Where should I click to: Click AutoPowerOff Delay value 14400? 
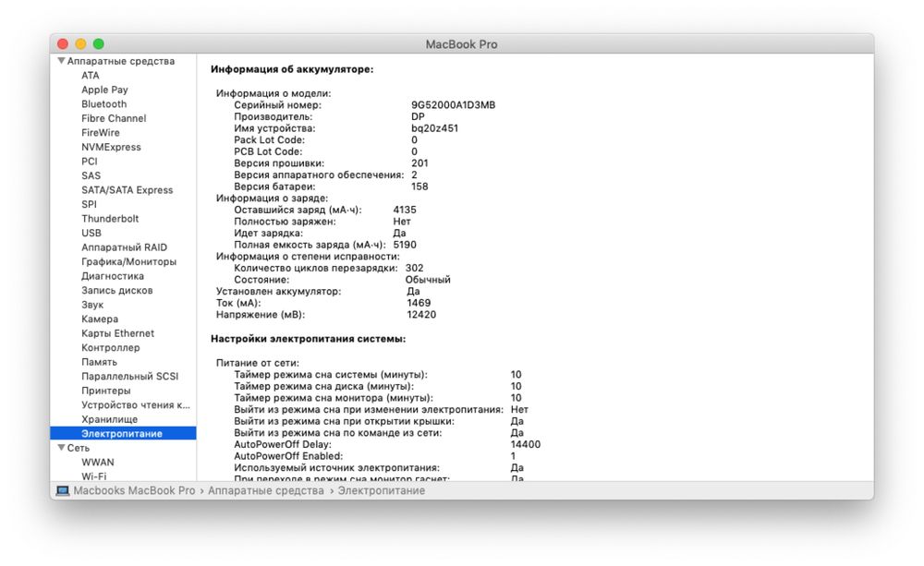pos(525,445)
